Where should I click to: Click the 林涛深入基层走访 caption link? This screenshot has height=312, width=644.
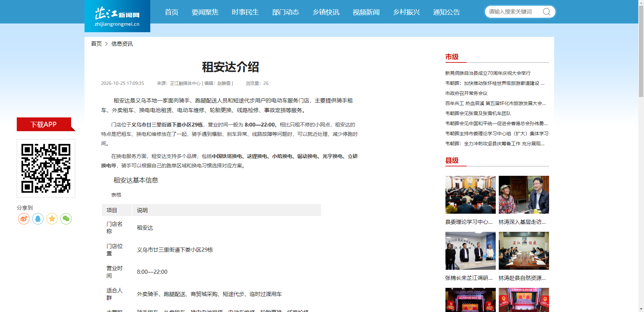[x=522, y=222]
